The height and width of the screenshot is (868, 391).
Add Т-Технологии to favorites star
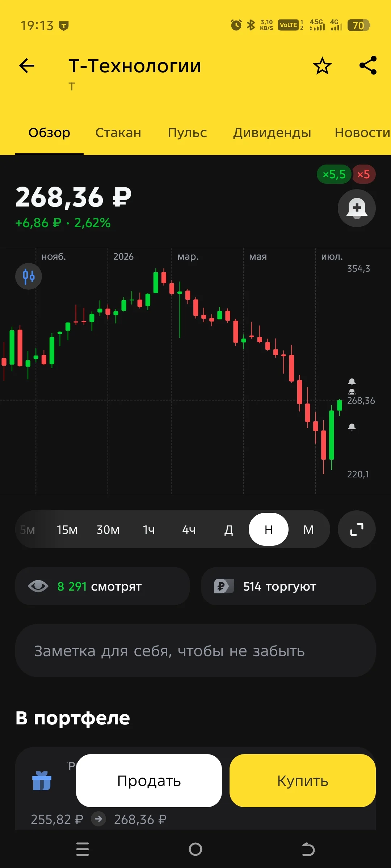click(x=322, y=66)
